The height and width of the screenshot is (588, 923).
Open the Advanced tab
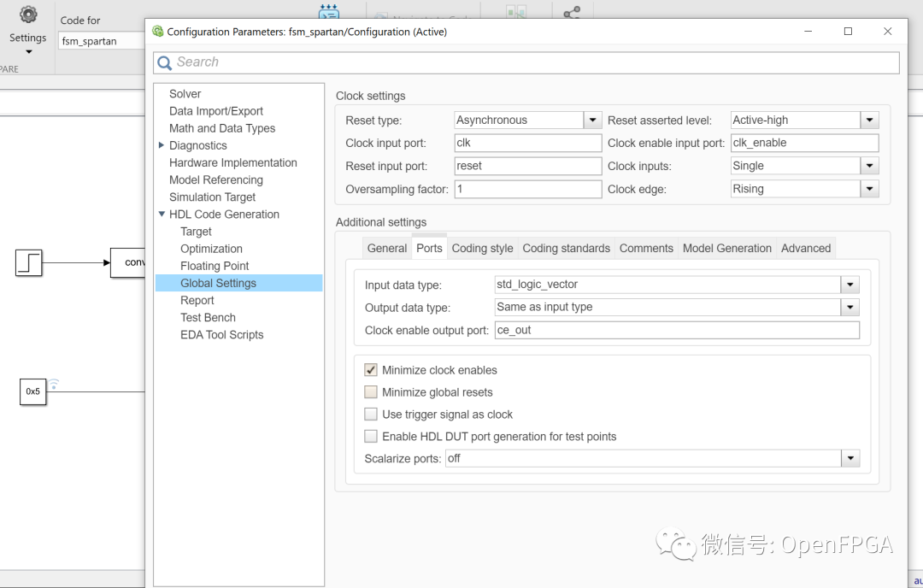pyautogui.click(x=806, y=249)
